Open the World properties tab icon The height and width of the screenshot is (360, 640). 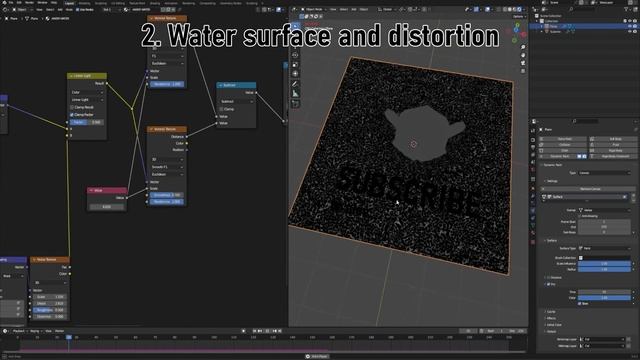click(x=533, y=170)
